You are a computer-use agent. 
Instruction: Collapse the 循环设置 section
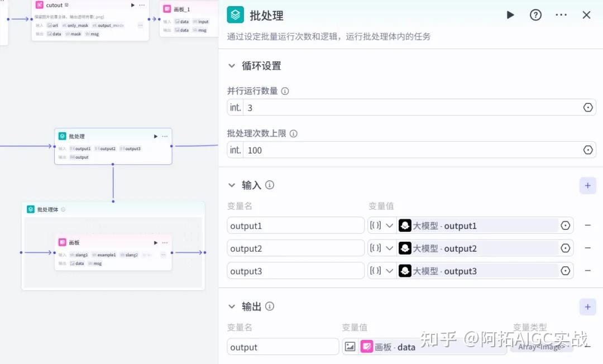pos(232,66)
